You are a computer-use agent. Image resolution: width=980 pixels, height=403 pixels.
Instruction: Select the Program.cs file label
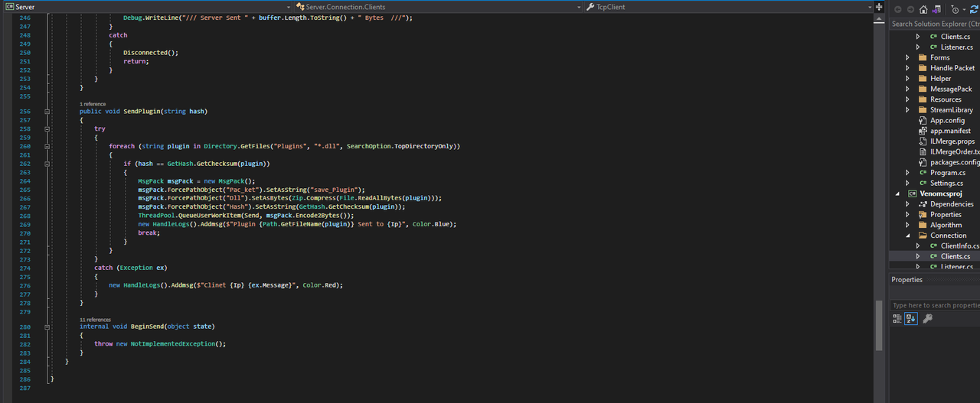coord(947,173)
